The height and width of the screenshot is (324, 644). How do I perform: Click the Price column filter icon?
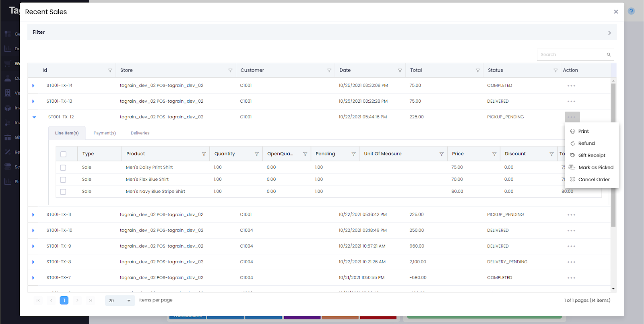point(494,154)
